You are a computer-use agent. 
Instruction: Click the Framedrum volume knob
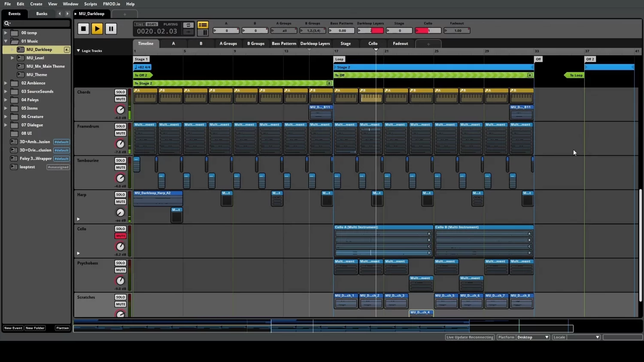120,144
